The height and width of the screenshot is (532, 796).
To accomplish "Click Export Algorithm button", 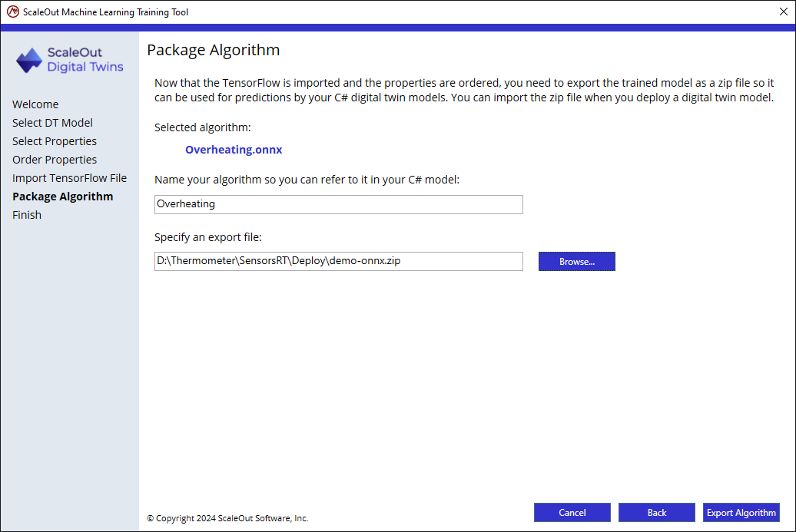I will 741,513.
